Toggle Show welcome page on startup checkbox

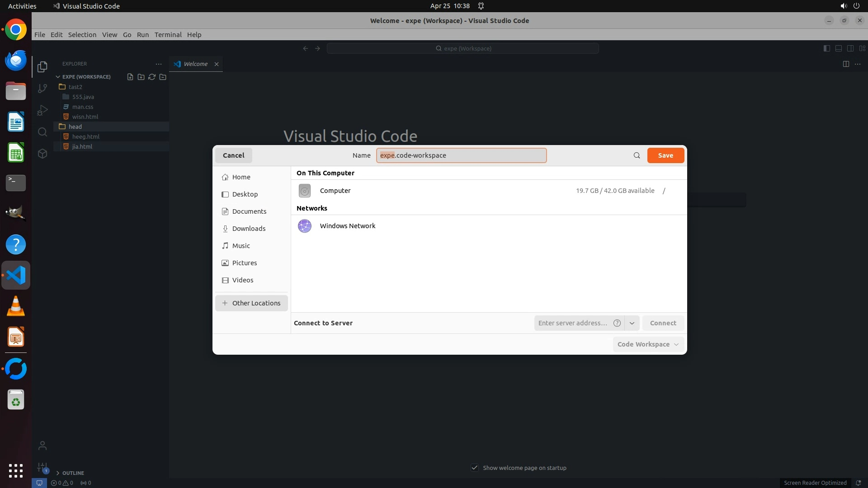click(474, 468)
